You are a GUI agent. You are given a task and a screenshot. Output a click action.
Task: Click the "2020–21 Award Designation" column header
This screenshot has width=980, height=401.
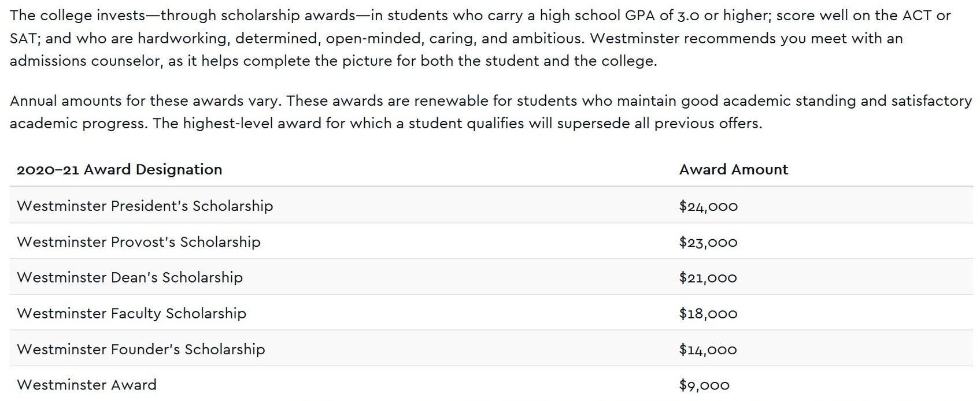(x=119, y=169)
